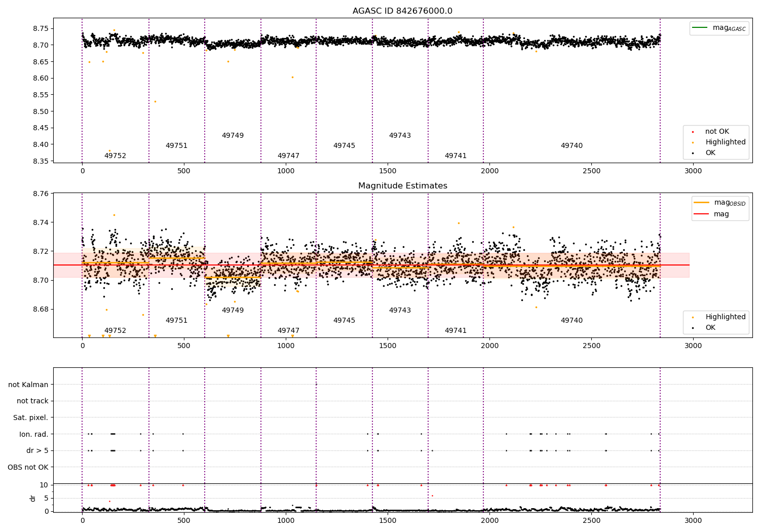Click the 'Ion. rad.' axis label
The width and height of the screenshot is (760, 532).
34,434
